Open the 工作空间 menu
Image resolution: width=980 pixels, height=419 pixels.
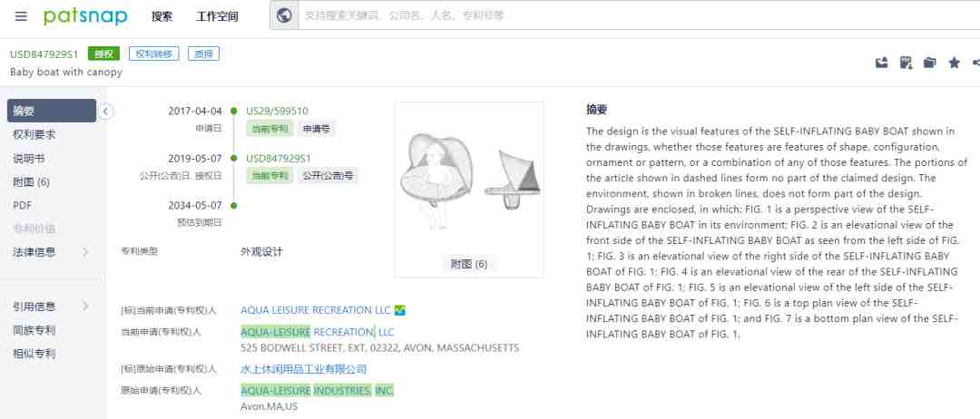[x=217, y=17]
